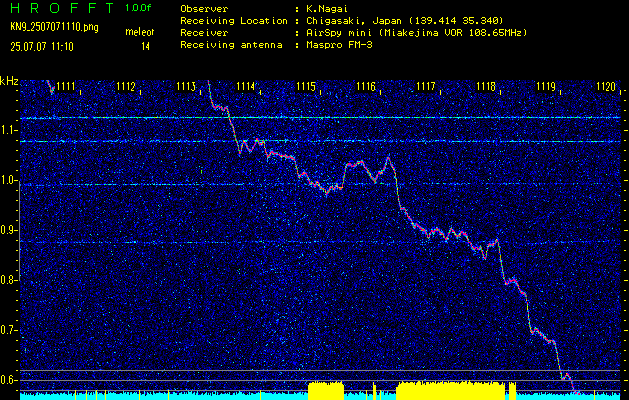The height and width of the screenshot is (400, 629).
Task: Click the Receiver field label
Action: [x=204, y=33]
